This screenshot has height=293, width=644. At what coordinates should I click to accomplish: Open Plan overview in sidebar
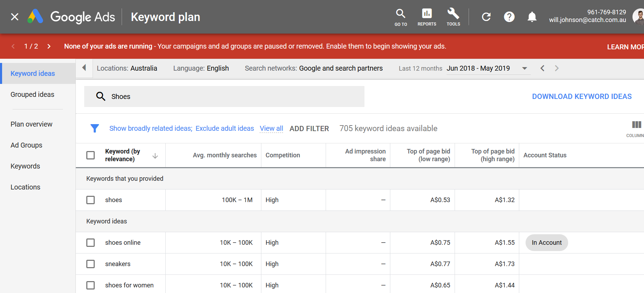coord(31,124)
